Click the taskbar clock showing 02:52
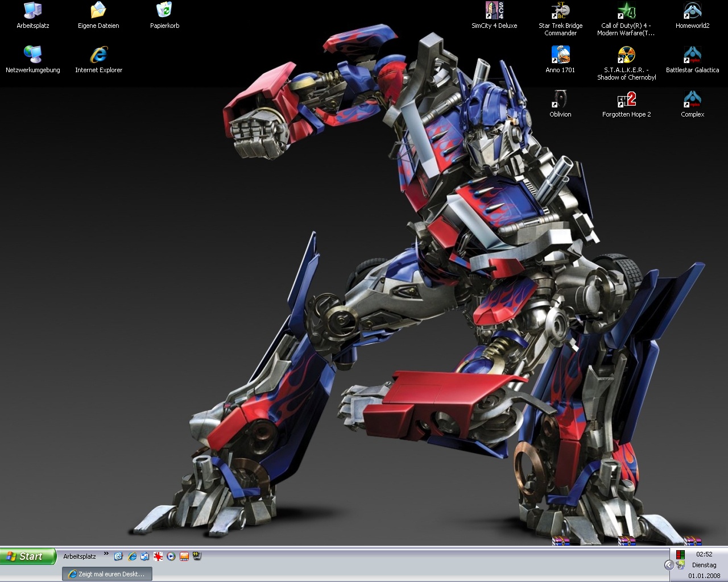The image size is (728, 582). click(704, 554)
